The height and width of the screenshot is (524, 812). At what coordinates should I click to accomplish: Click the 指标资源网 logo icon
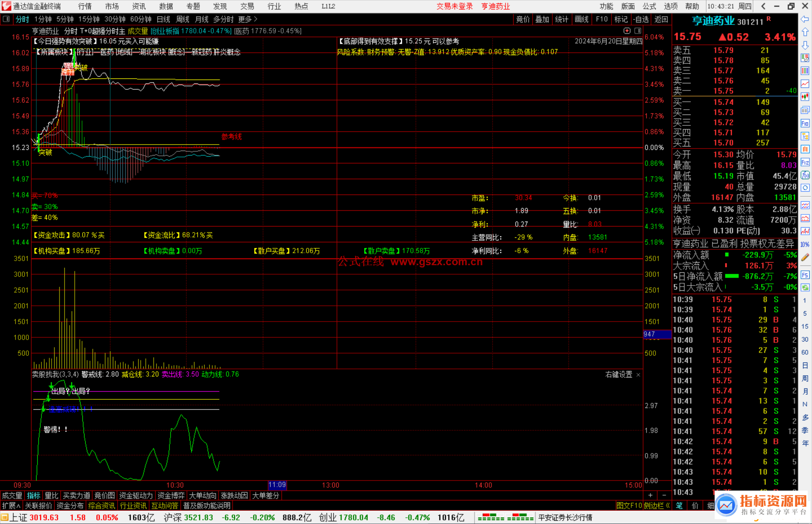tap(726, 505)
